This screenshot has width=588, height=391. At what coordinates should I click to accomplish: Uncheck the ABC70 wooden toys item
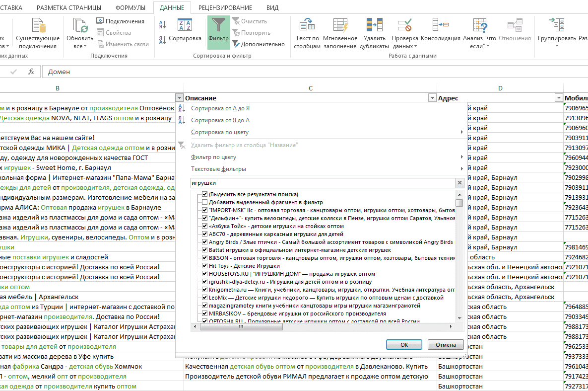[205, 234]
